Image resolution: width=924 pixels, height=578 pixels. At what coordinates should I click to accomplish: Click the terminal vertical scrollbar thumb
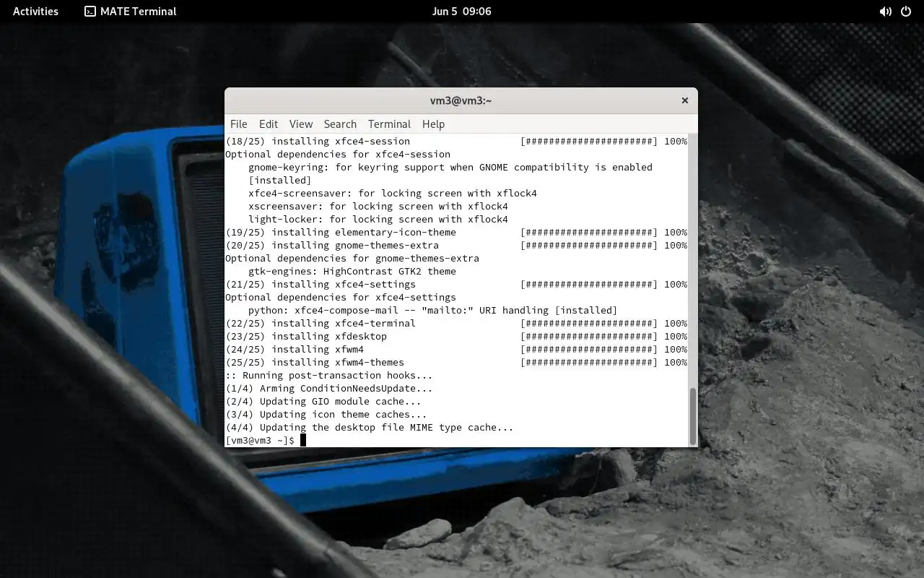pyautogui.click(x=693, y=416)
